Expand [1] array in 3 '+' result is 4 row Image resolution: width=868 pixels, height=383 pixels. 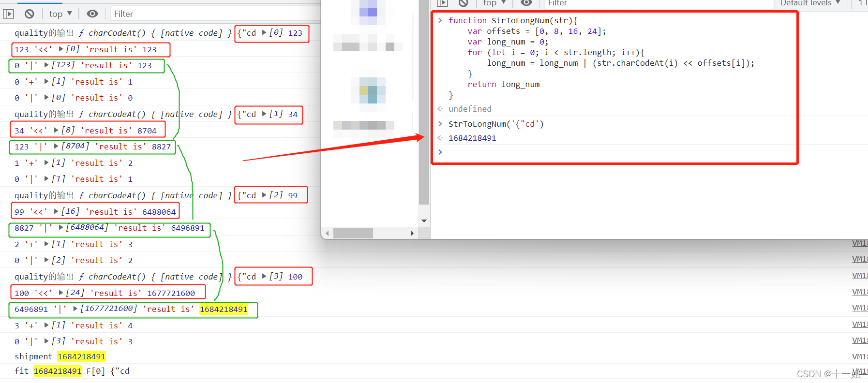(x=46, y=325)
